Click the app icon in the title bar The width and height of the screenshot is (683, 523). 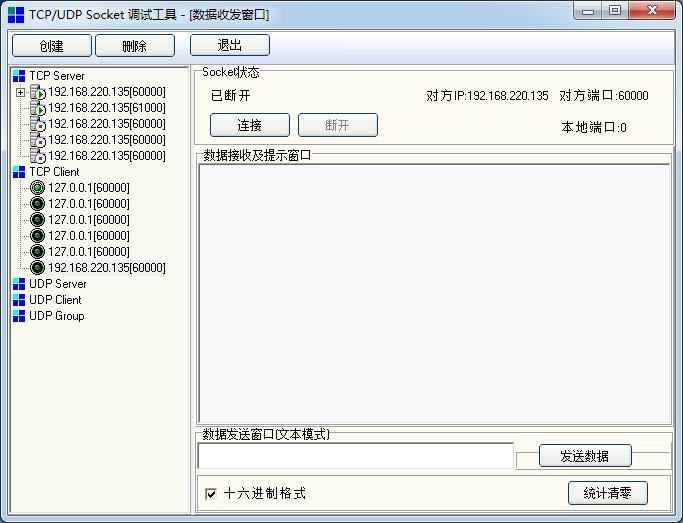[x=16, y=15]
